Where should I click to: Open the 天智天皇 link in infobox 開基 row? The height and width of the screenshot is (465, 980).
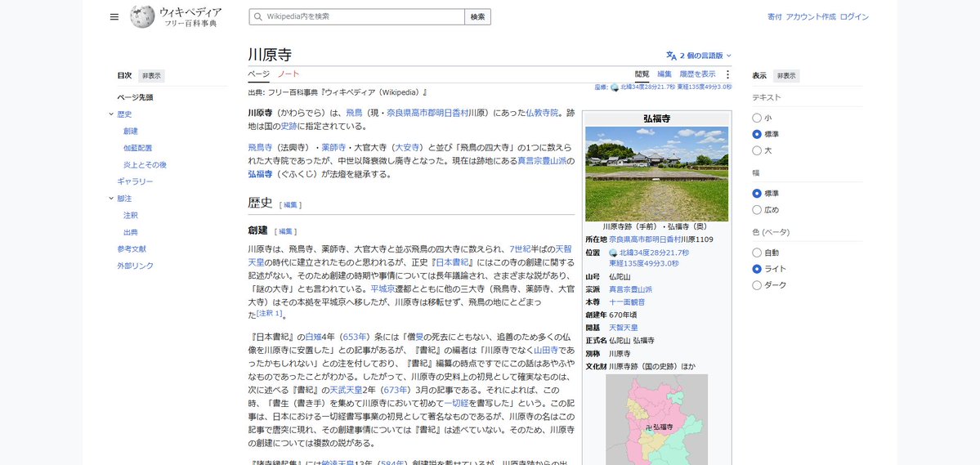coord(623,328)
